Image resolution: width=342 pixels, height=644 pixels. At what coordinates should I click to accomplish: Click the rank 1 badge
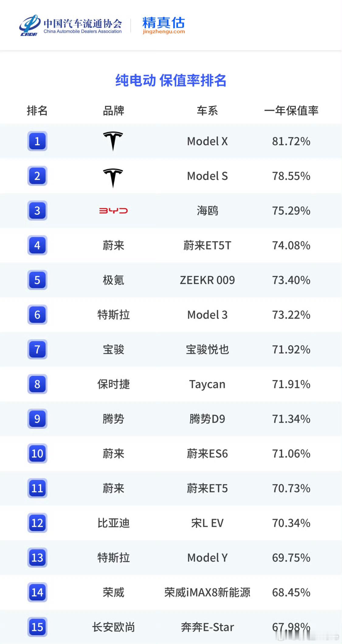click(x=37, y=141)
